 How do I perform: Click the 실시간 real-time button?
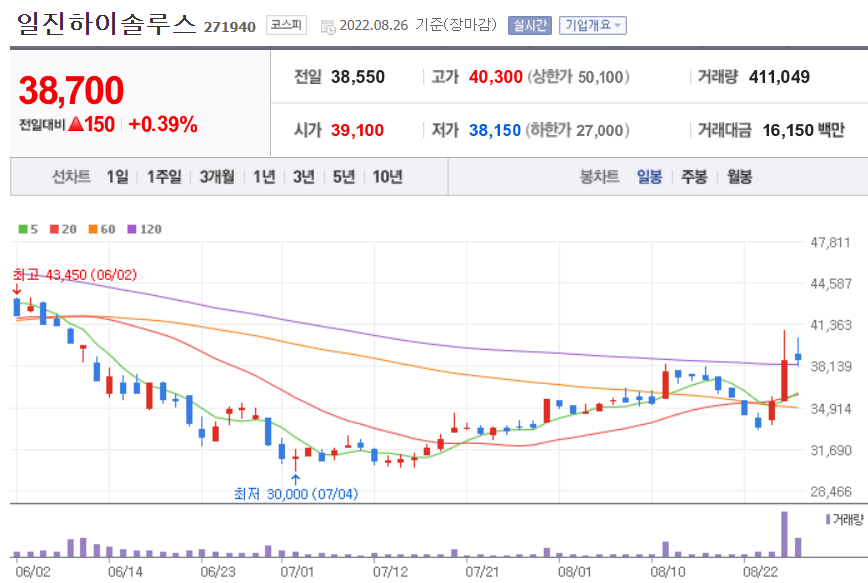point(530,25)
